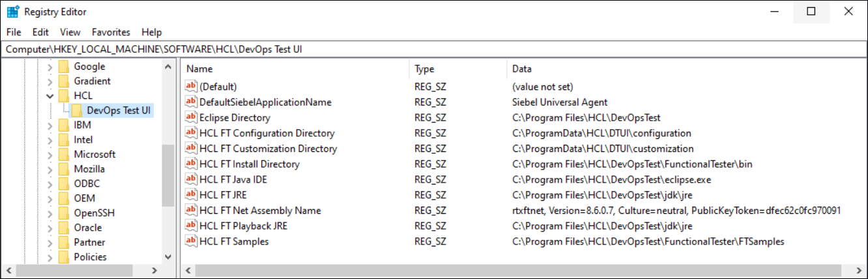Click the HCL key folder icon
The width and height of the screenshot is (868, 279).
point(63,96)
